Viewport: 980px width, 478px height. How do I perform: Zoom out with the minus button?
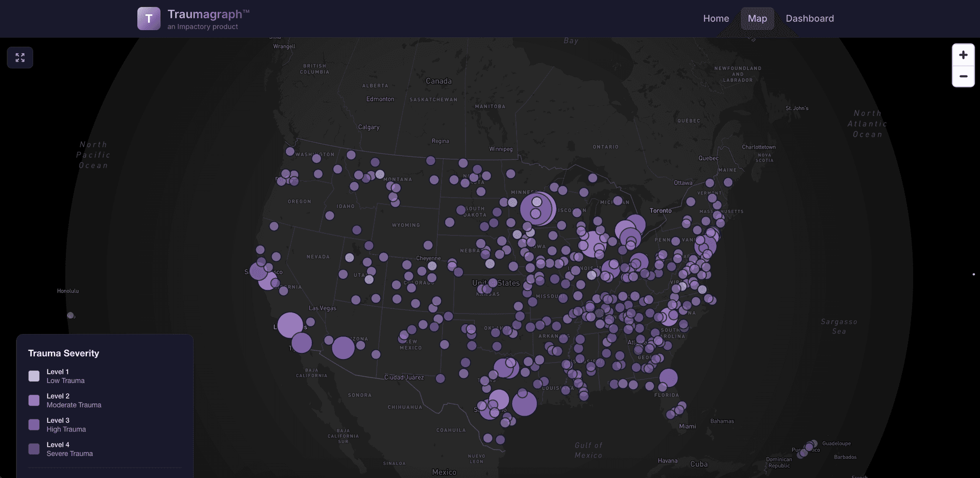[x=963, y=76]
